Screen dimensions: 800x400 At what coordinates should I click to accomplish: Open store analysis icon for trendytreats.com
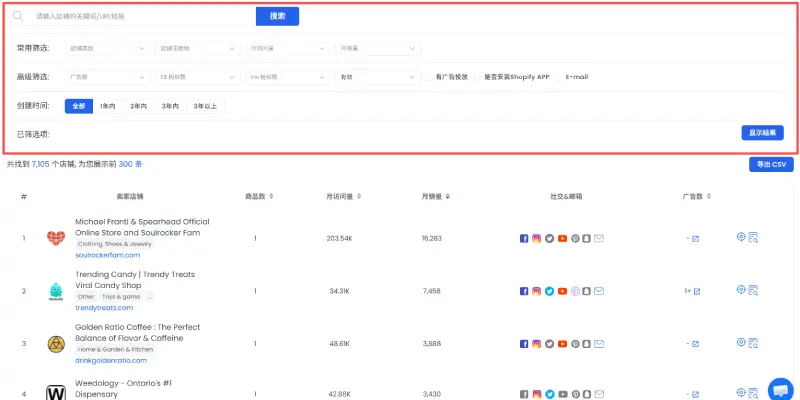point(753,291)
